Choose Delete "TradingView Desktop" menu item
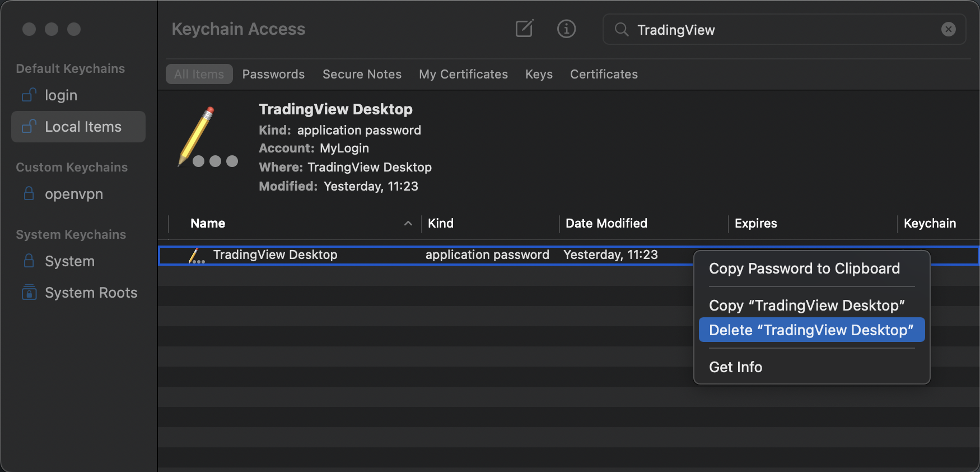This screenshot has height=472, width=980. (811, 330)
